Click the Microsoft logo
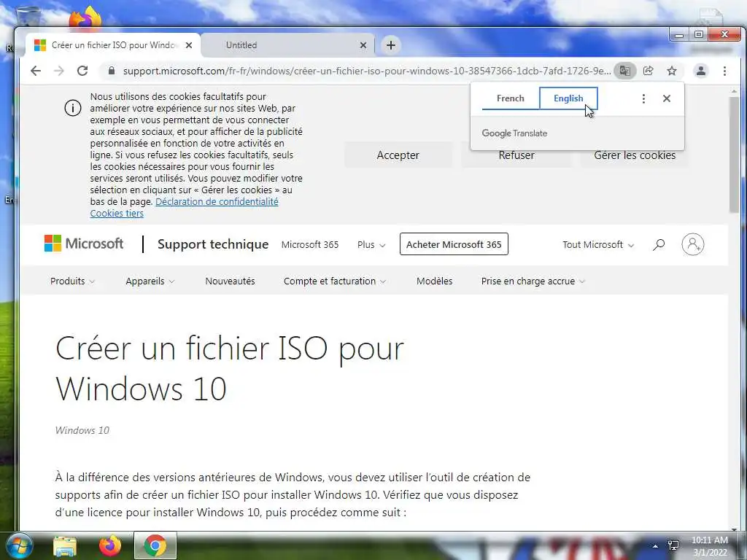 84,244
